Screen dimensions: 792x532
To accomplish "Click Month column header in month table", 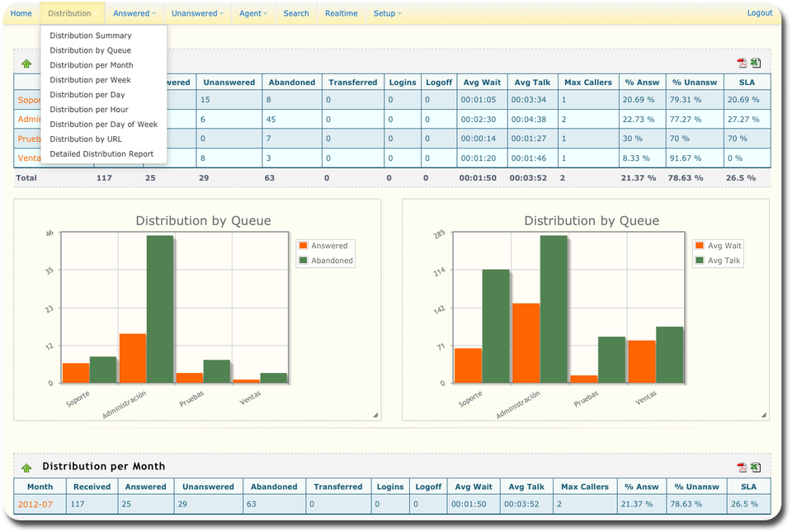I will pyautogui.click(x=40, y=487).
